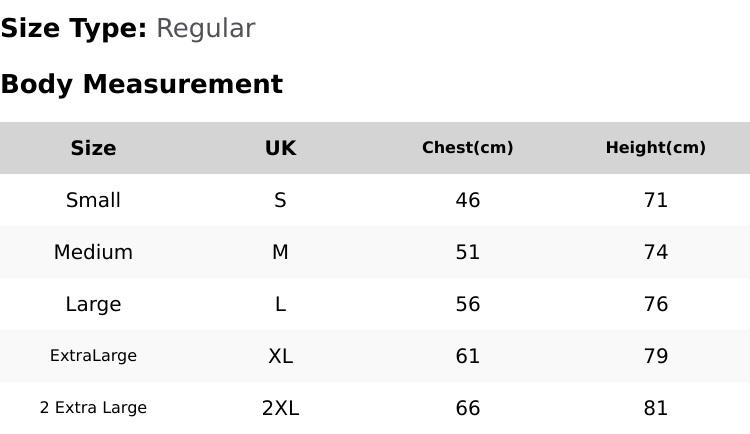Click the UK size 2XL cell
This screenshot has height=434, width=750.
(x=280, y=408)
